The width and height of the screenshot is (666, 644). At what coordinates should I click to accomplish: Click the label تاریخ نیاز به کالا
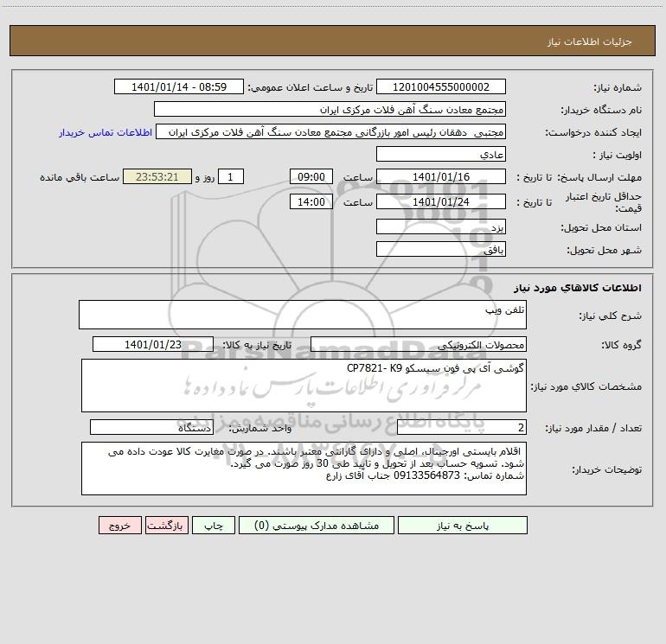point(257,345)
